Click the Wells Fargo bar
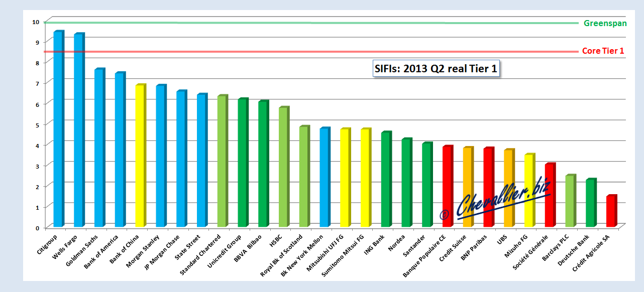 (x=79, y=130)
